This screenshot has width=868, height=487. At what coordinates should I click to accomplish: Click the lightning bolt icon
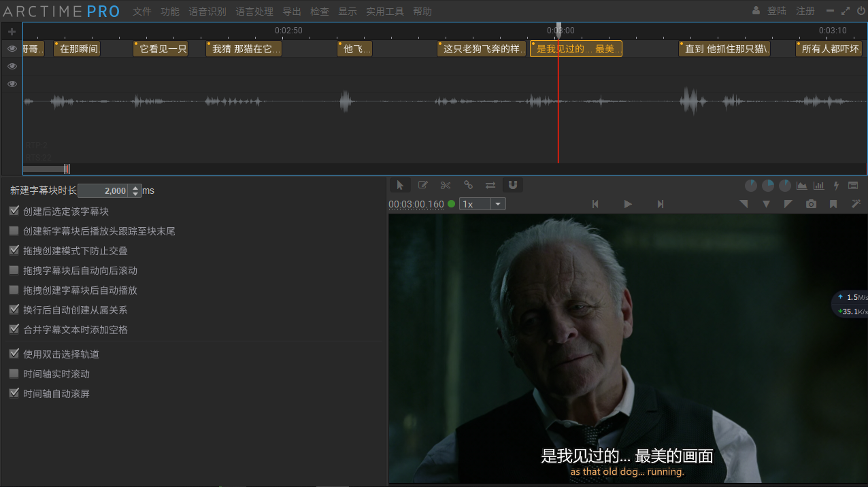pos(836,186)
